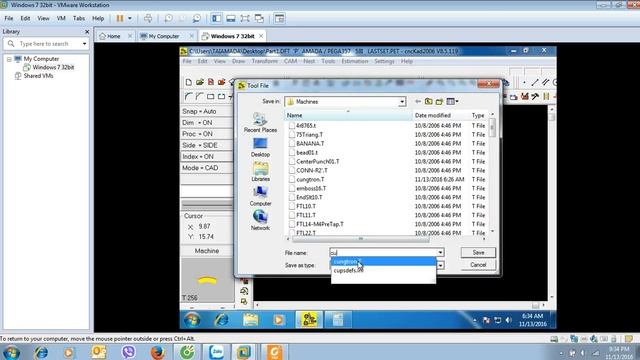Close the Windows 7 32bit tab
The image size is (640, 360).
click(x=261, y=36)
